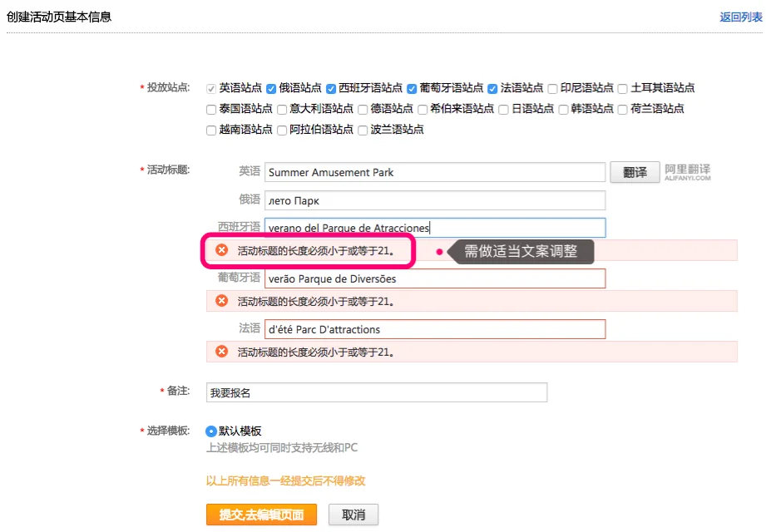This screenshot has width=766, height=532.
Task: Submit with 提交,去编辑页面 button
Action: (261, 515)
